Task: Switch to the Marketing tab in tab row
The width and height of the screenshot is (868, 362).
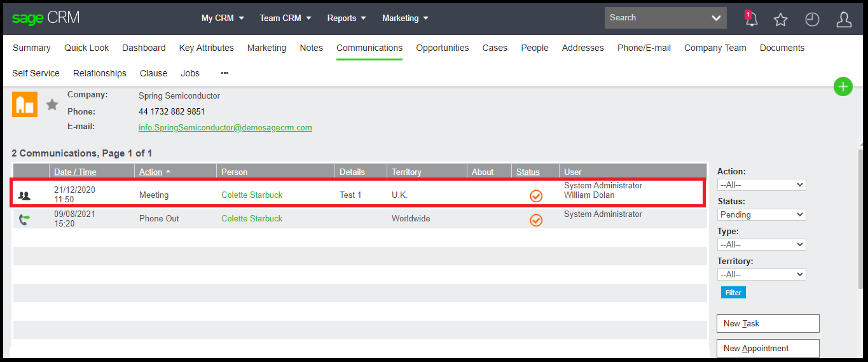Action: [266, 48]
